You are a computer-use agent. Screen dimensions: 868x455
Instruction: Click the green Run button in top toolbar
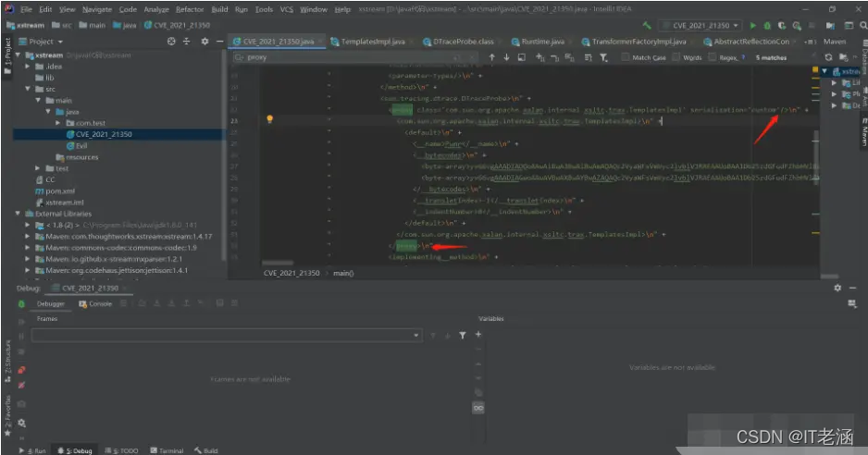[753, 26]
